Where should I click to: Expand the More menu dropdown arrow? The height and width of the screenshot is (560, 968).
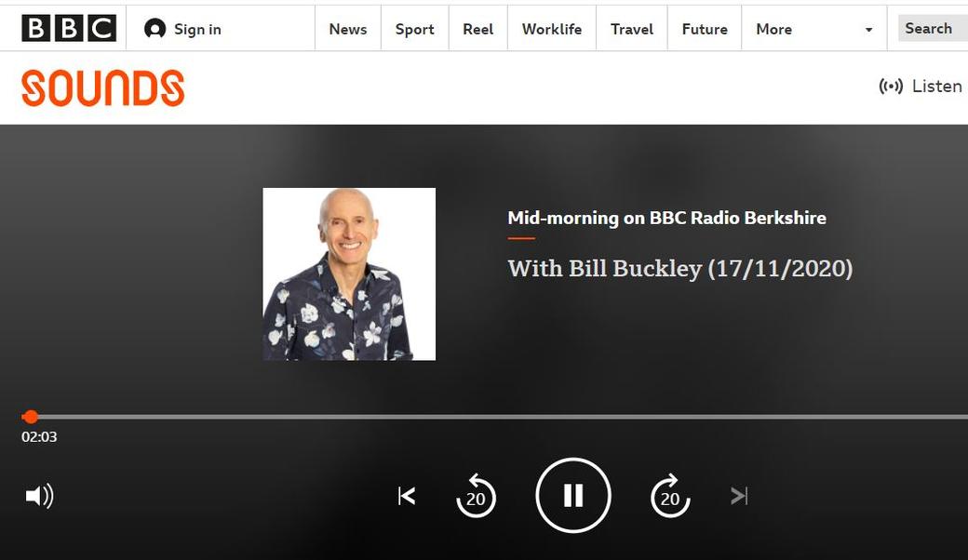(868, 30)
